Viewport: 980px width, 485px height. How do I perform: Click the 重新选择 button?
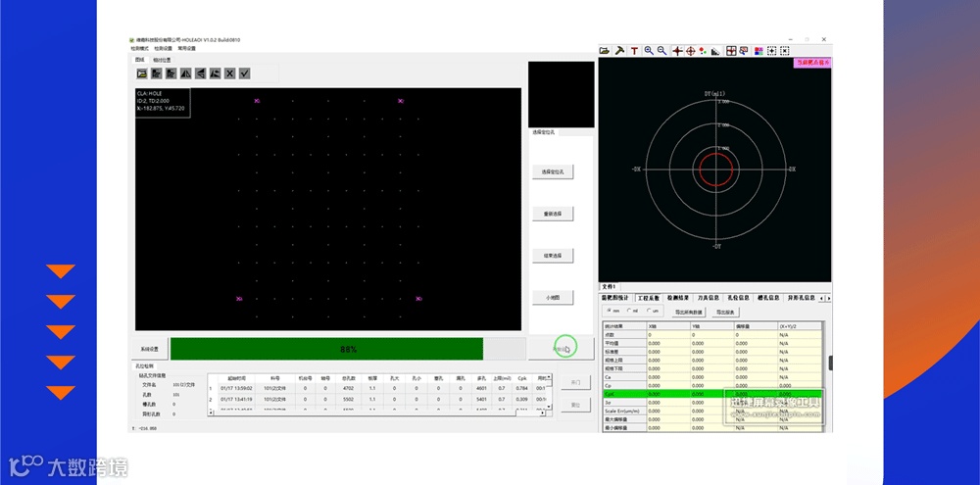pyautogui.click(x=553, y=214)
